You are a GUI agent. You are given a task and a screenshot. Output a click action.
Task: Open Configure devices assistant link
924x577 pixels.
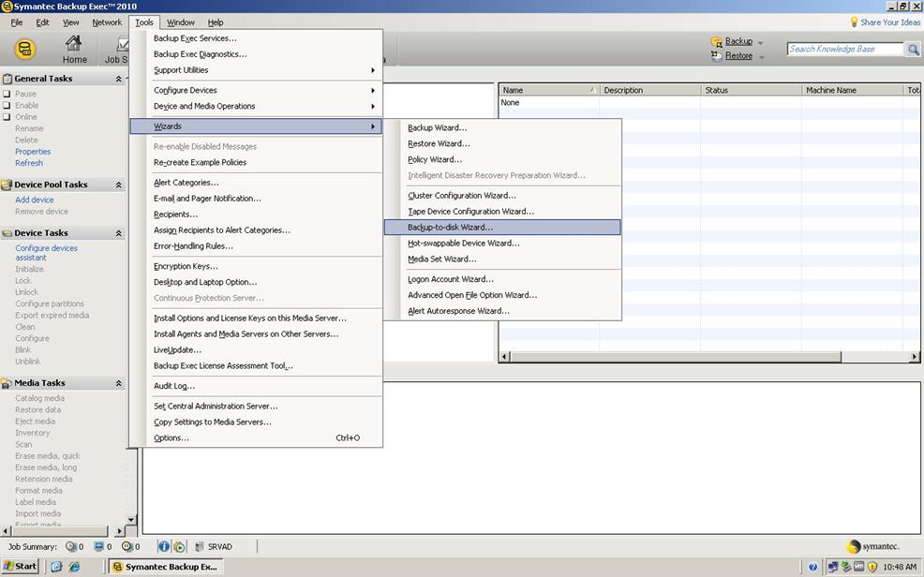coord(46,253)
